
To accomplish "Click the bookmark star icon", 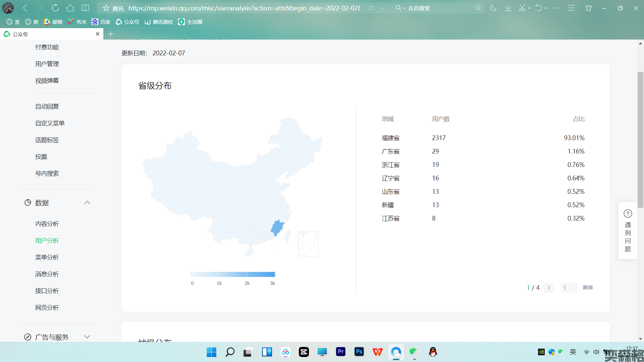I will click(x=106, y=8).
